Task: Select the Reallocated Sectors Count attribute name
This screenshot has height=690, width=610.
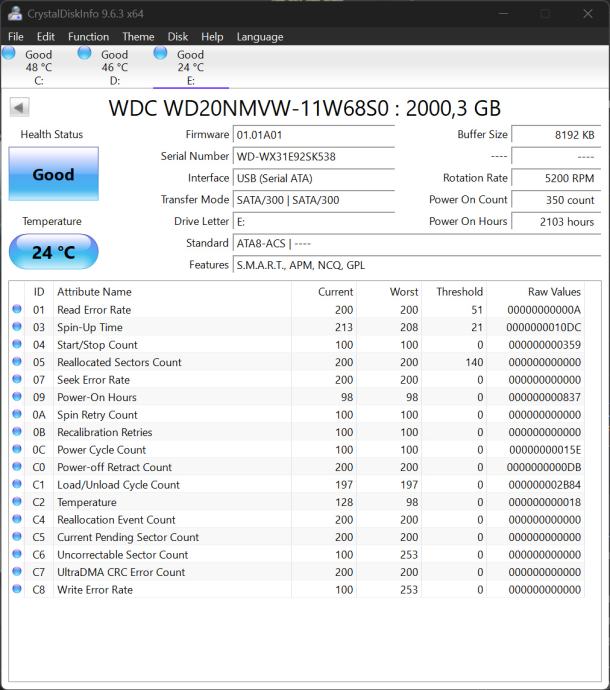Action: coord(119,362)
